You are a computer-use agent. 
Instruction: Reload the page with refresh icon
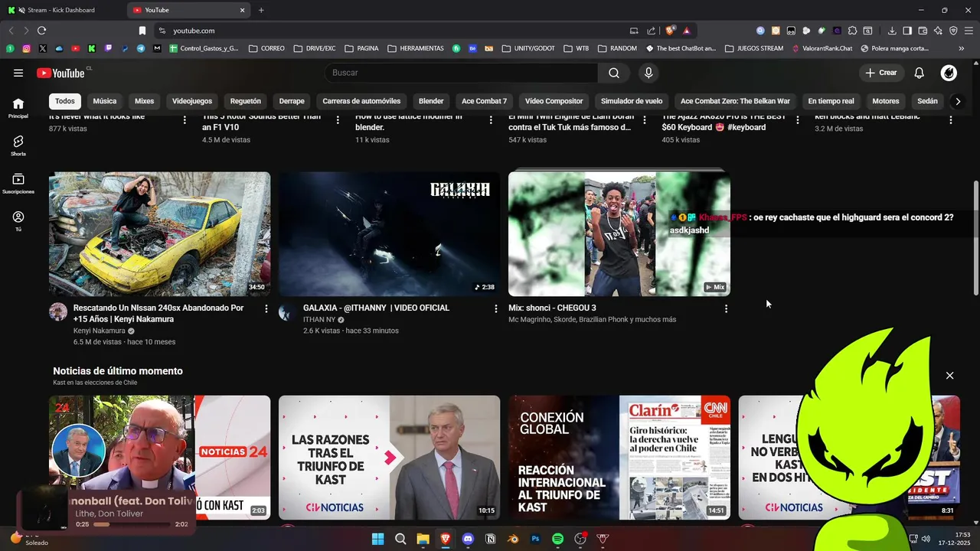click(x=41, y=31)
